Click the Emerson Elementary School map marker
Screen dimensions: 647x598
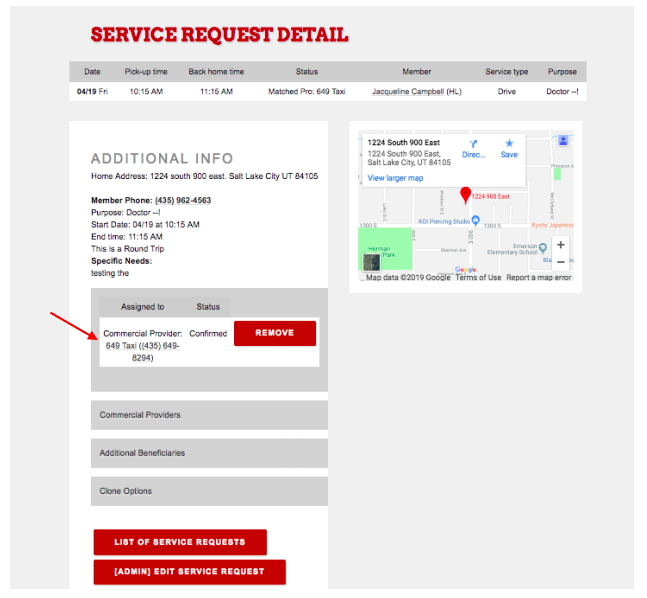(x=543, y=248)
